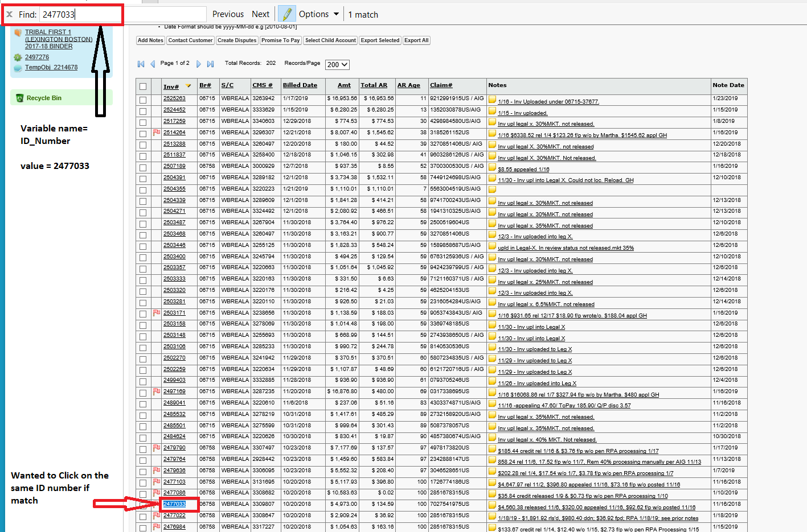This screenshot has height=532, width=807.
Task: Sort the table by Total AR header
Action: click(374, 85)
